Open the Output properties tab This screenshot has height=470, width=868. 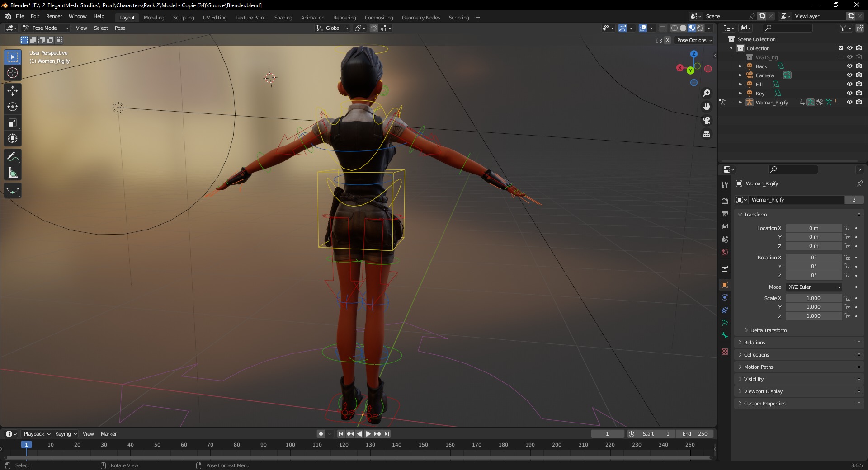725,214
